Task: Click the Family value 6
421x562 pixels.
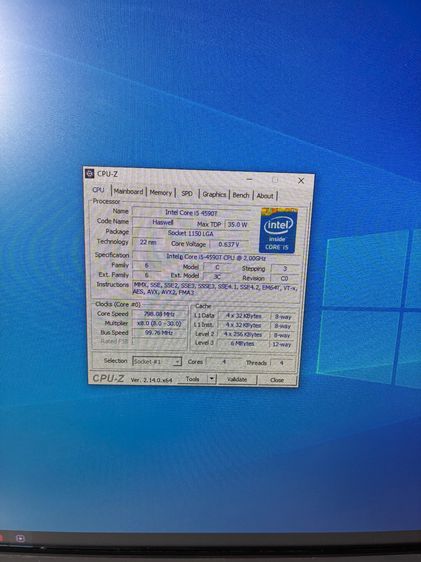Action: [147, 265]
